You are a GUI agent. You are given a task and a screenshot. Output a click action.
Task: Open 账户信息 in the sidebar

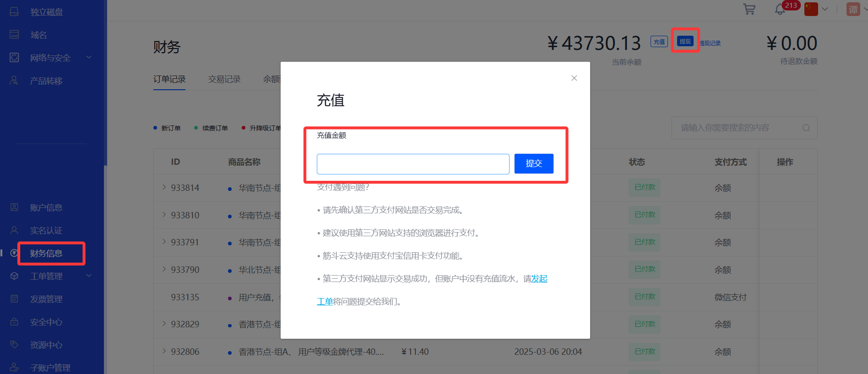(x=46, y=207)
